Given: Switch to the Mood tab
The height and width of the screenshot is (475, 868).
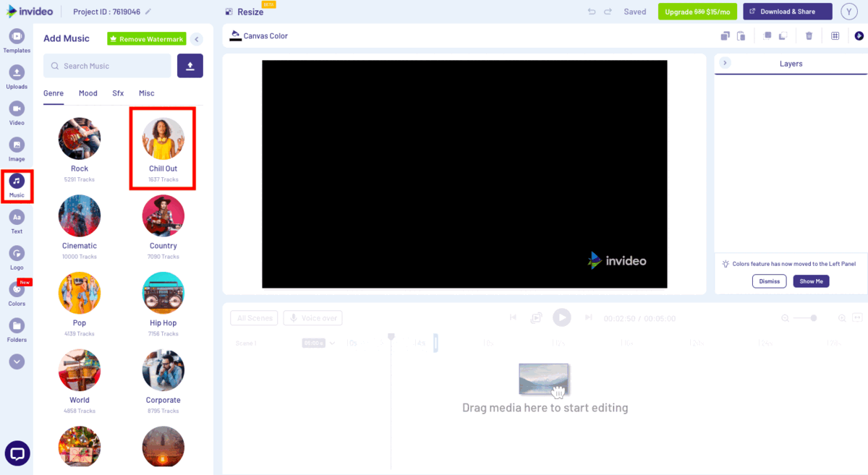Looking at the screenshot, I should 88,93.
